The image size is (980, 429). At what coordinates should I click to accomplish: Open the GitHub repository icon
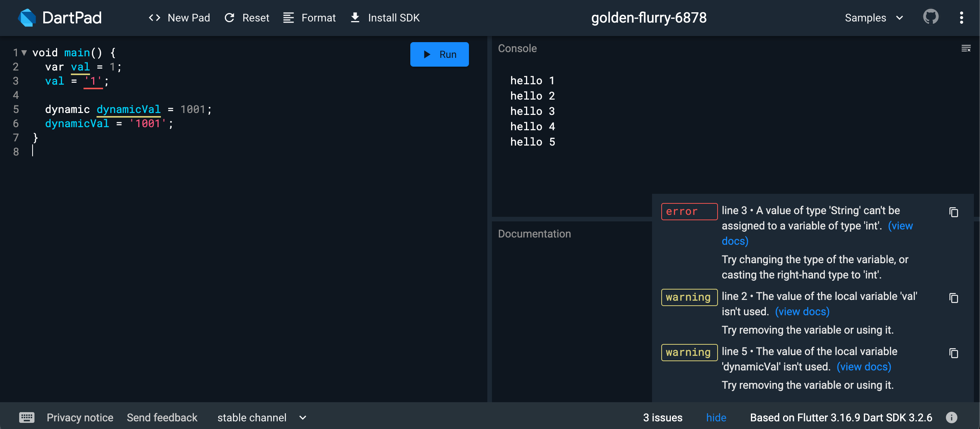click(x=931, y=17)
